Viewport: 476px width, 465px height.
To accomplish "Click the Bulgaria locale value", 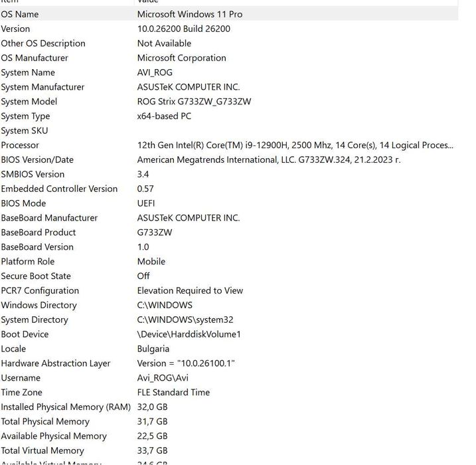I will (153, 349).
